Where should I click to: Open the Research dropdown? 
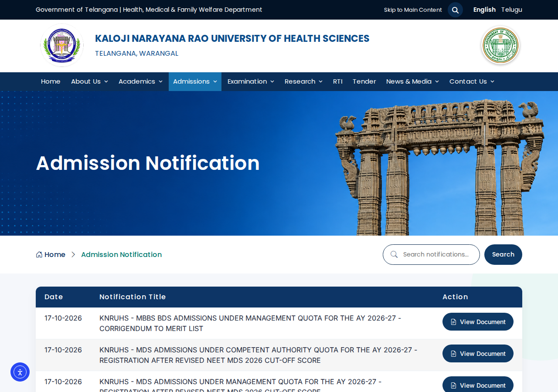click(x=303, y=81)
